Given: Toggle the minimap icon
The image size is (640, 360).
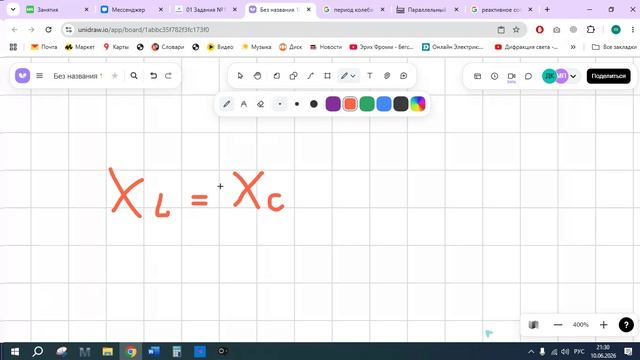Looking at the screenshot, I should pyautogui.click(x=533, y=325).
